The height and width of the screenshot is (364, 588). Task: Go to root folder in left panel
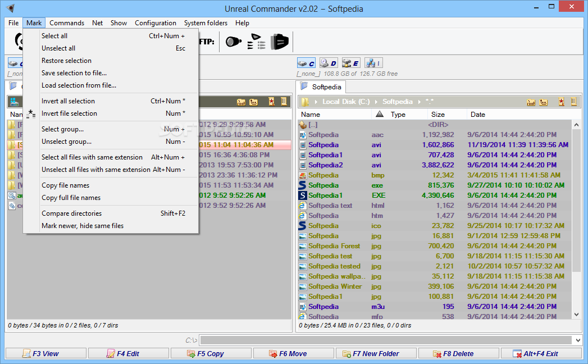click(241, 102)
